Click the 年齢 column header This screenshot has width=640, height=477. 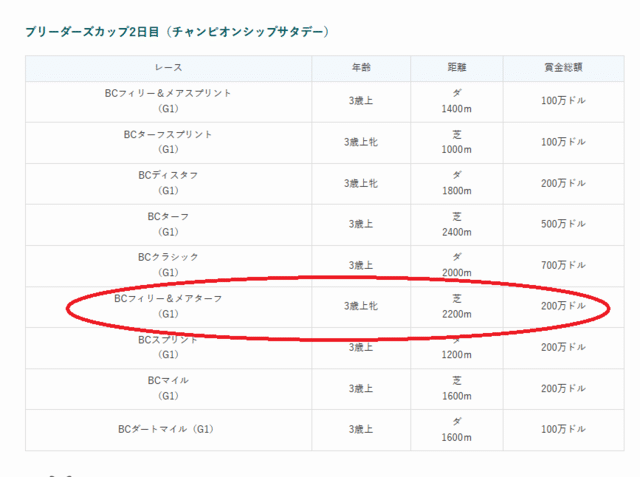click(361, 68)
